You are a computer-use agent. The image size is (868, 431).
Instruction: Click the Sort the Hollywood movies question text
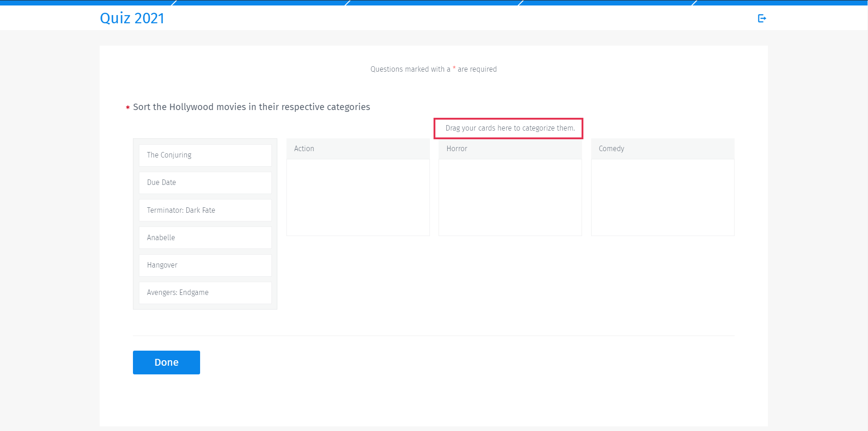point(251,107)
